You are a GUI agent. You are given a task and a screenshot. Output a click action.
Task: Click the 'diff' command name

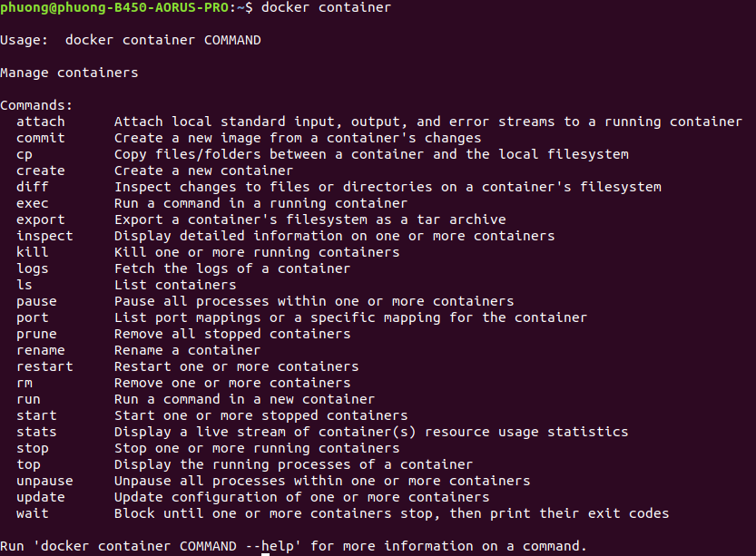33,187
